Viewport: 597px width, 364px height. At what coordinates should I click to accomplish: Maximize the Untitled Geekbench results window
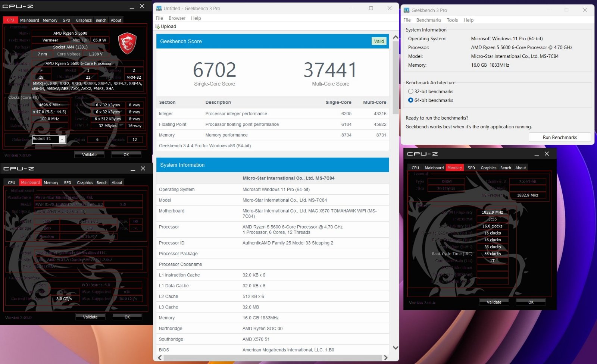(x=371, y=8)
